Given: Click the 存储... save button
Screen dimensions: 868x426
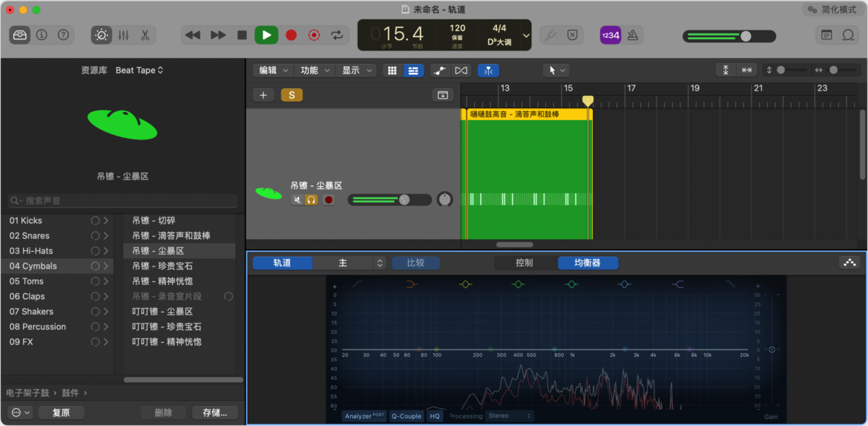Looking at the screenshot, I should pos(215,413).
